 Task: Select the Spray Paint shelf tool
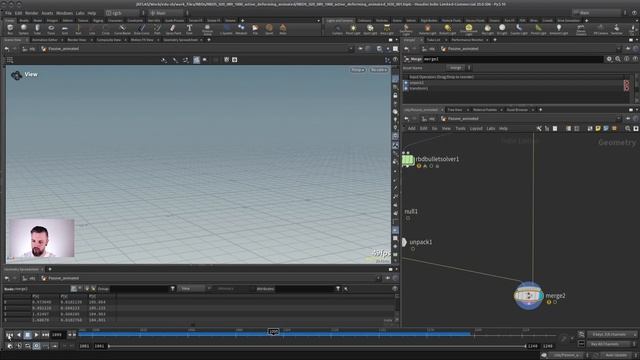173,29
